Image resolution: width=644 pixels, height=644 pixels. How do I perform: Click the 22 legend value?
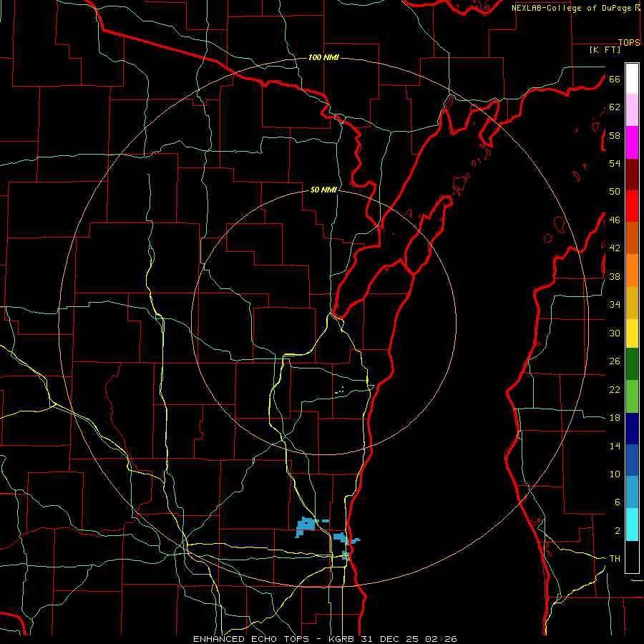[x=615, y=389]
